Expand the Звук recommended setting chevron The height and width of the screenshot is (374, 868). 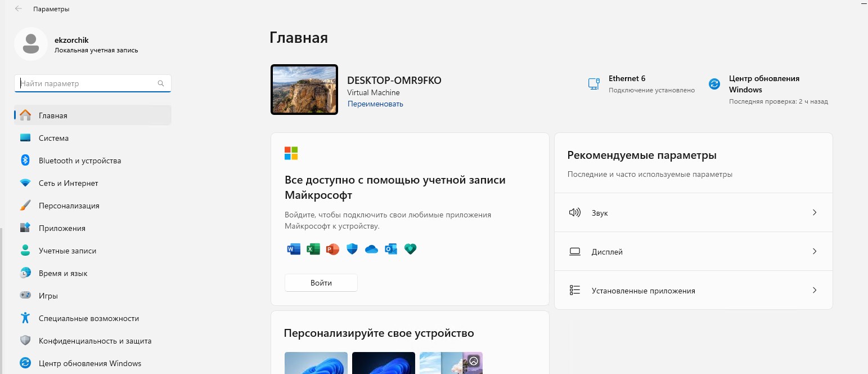coord(814,212)
